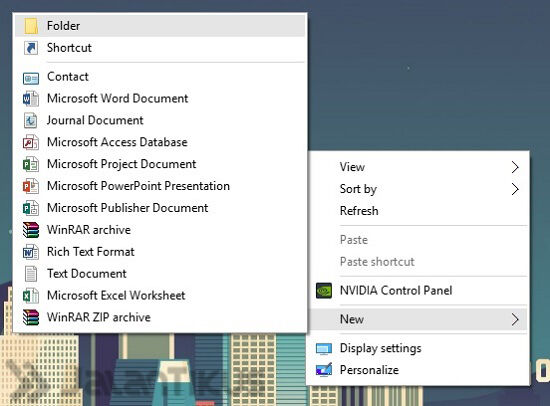Pick Microsoft Publisher Document entry
Image resolution: width=550 pixels, height=406 pixels.
pyautogui.click(x=160, y=208)
